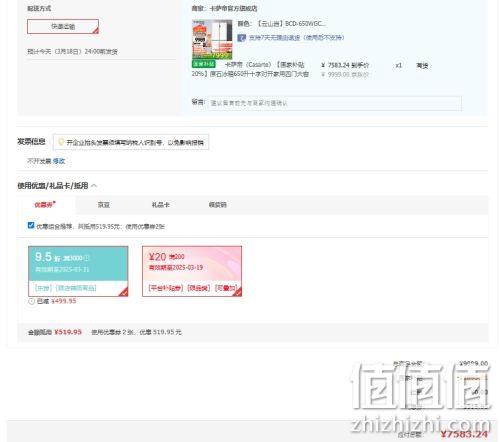The width and height of the screenshot is (500, 442).
Task: Click the green 政府补贴 badge
Action: coord(204,64)
